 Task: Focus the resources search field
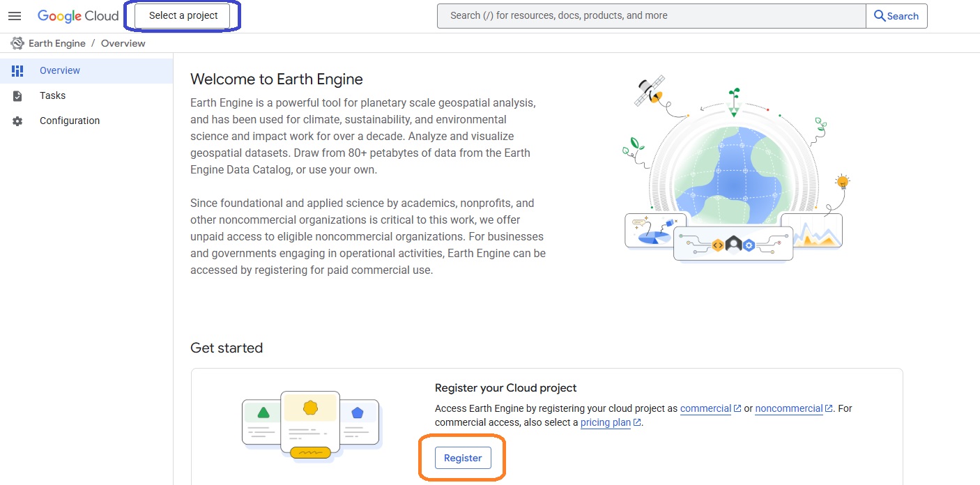[x=651, y=15]
